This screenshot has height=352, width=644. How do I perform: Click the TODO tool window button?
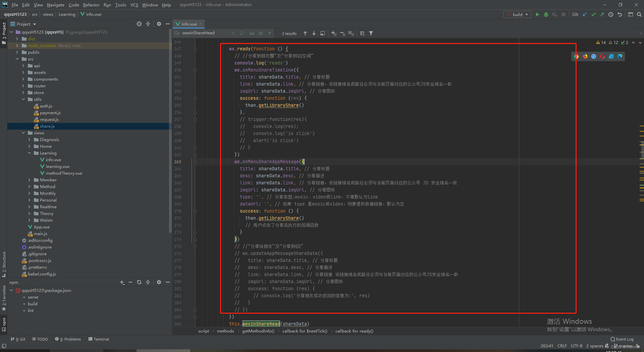40,339
